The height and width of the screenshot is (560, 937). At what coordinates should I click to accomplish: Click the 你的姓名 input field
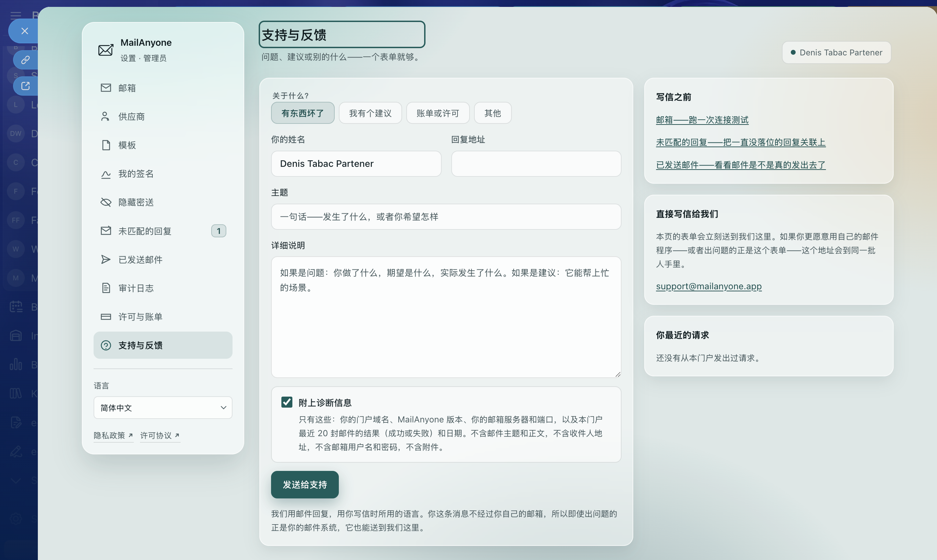tap(356, 163)
